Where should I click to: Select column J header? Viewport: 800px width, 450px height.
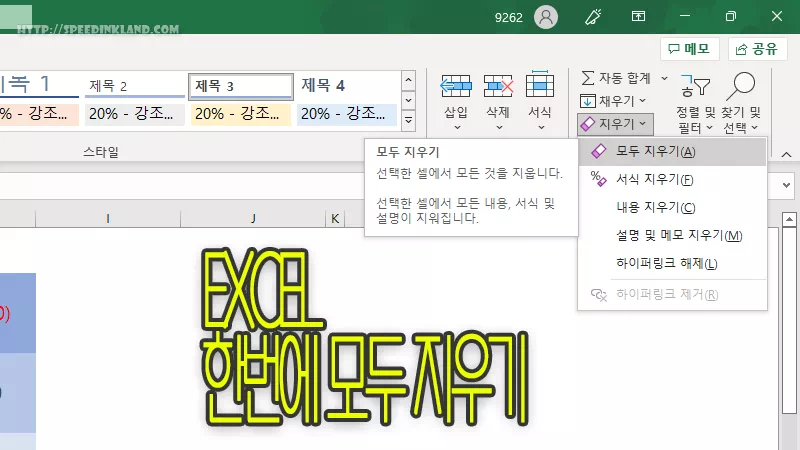pos(253,218)
